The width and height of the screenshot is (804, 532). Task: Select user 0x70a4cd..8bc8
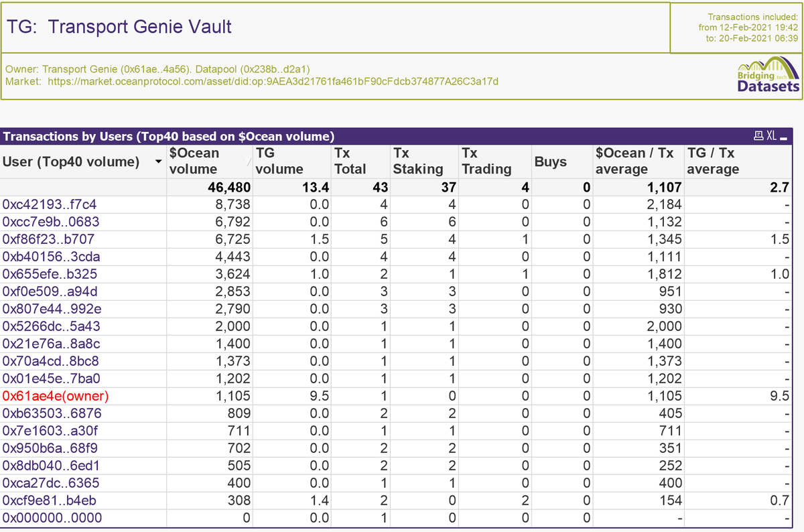(x=51, y=360)
